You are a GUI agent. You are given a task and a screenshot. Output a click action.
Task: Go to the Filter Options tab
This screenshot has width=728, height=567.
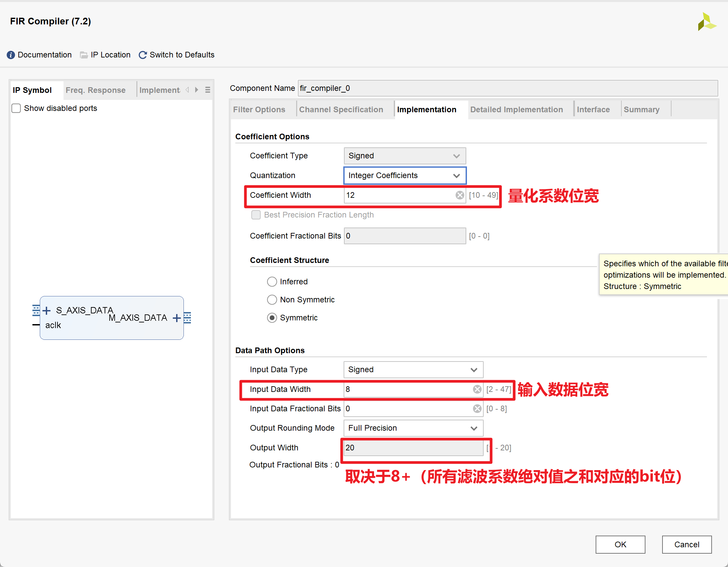(259, 110)
